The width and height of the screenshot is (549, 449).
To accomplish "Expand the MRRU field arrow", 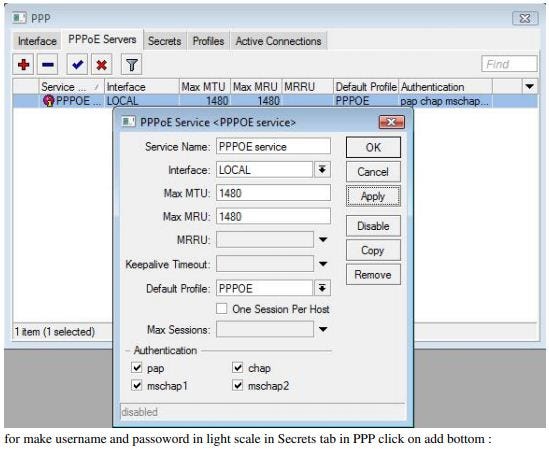I will tap(323, 240).
